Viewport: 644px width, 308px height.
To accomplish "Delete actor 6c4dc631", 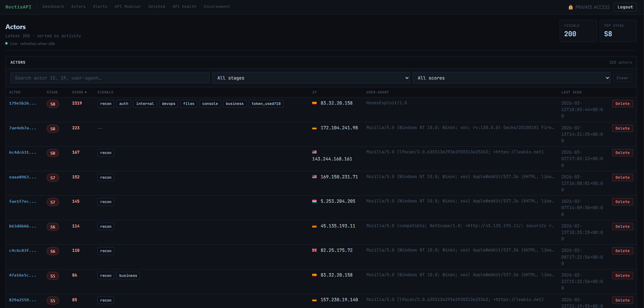I will pyautogui.click(x=622, y=153).
